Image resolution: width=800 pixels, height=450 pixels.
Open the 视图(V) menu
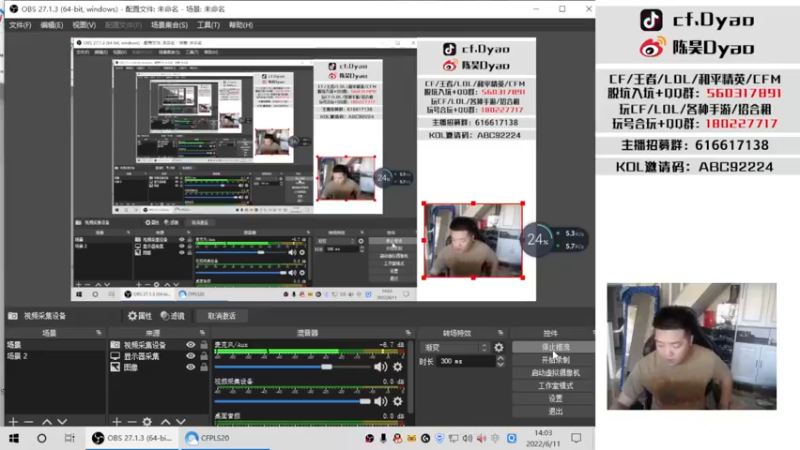point(84,25)
